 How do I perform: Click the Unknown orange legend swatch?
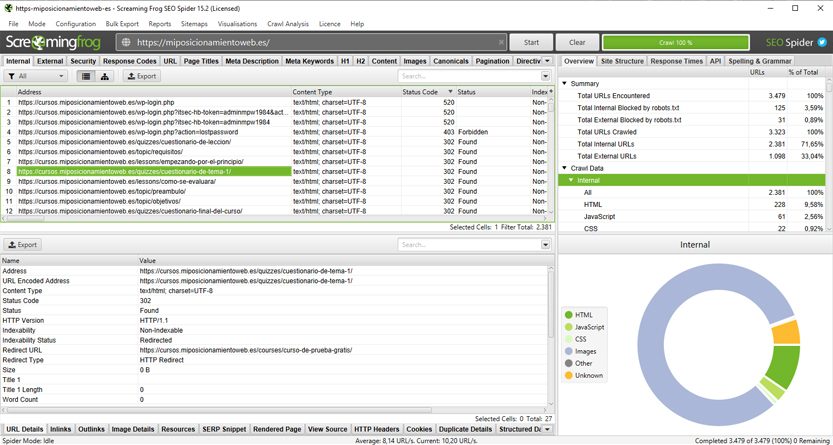(569, 375)
